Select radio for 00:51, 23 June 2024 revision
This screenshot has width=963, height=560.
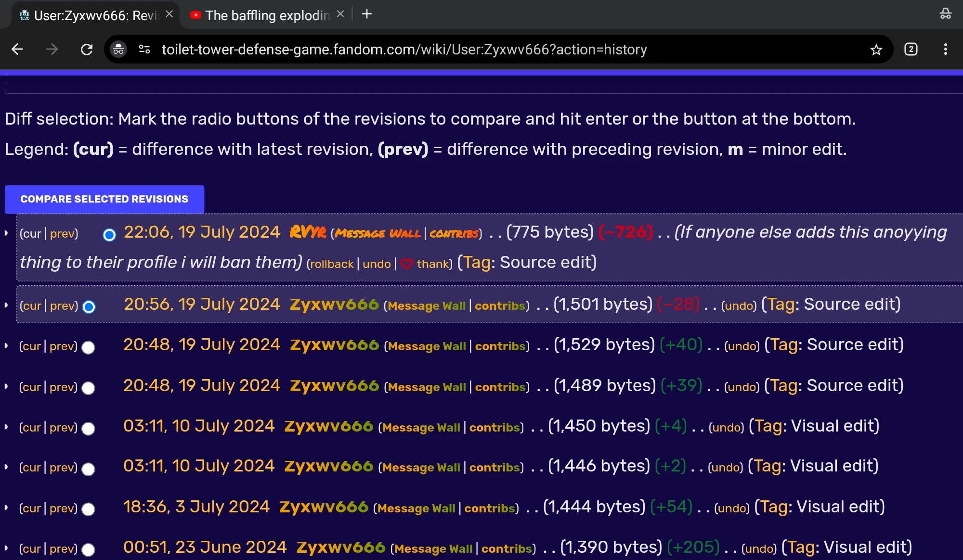point(89,549)
